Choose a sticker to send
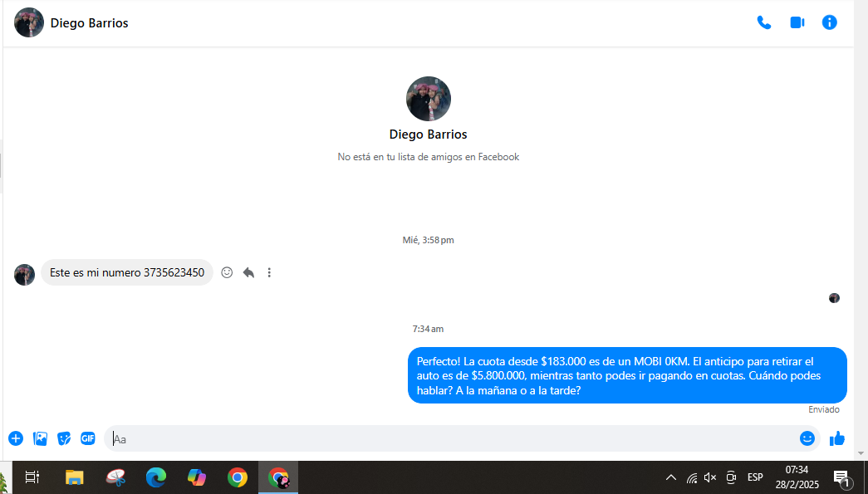 click(x=64, y=438)
